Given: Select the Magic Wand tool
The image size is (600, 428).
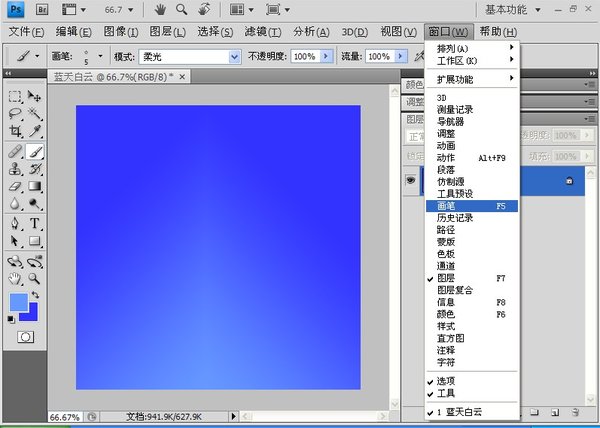Looking at the screenshot, I should point(34,114).
